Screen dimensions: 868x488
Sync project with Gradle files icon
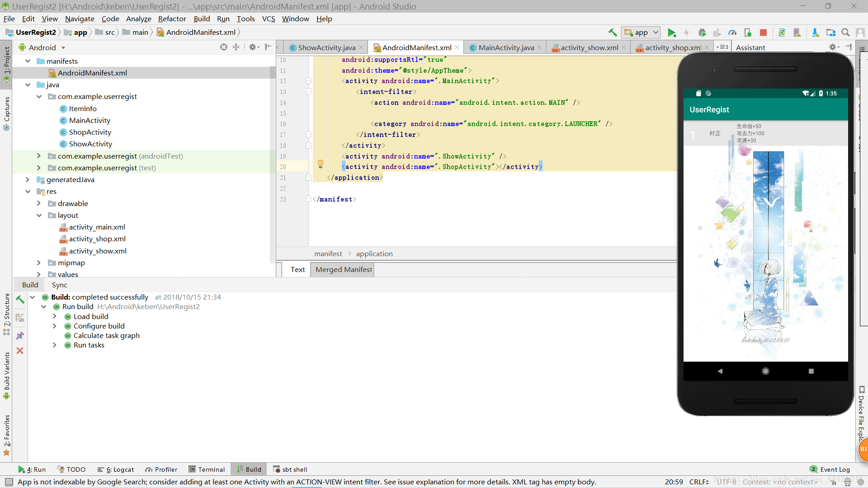(x=782, y=33)
